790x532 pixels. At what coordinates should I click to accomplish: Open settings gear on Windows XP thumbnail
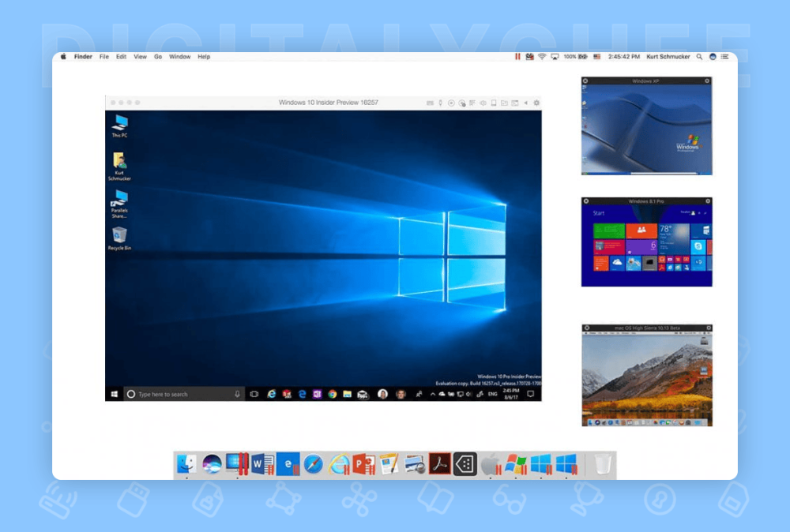coord(707,81)
